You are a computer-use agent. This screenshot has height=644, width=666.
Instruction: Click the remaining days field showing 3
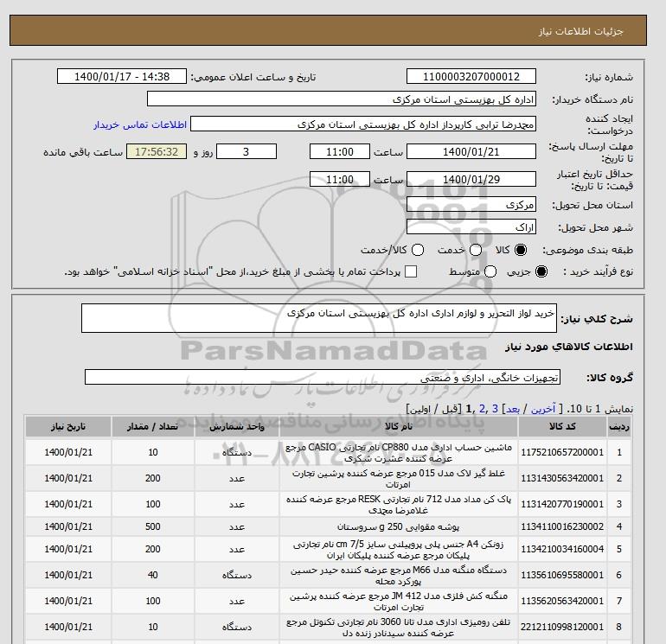pos(247,151)
